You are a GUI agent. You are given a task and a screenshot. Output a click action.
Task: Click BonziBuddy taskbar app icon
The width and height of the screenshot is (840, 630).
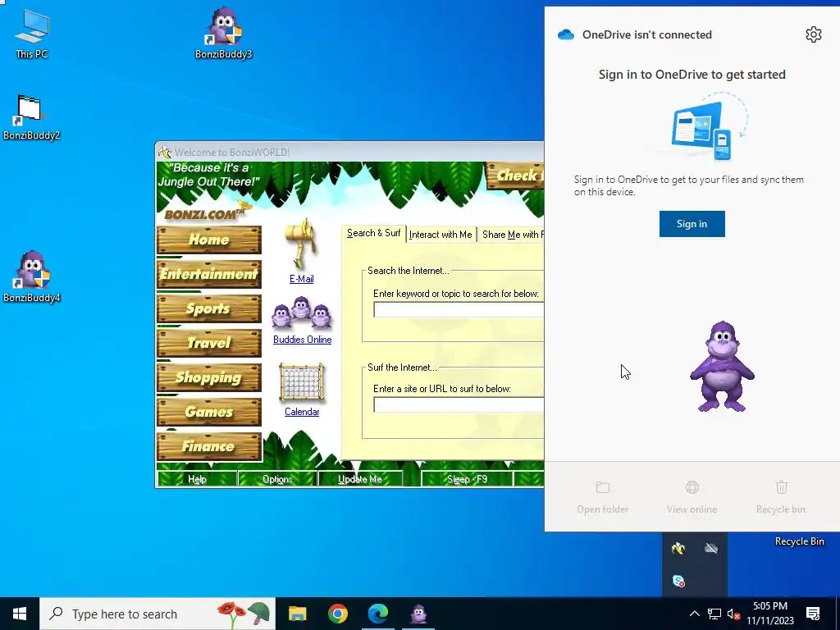pyautogui.click(x=418, y=614)
